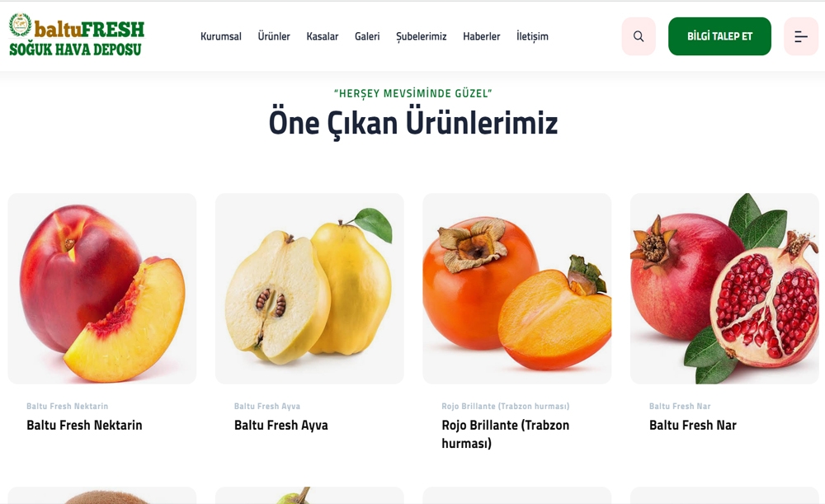Screen dimensions: 825x504
Task: Click the baltuFRESH logo
Action: pyautogui.click(x=76, y=35)
